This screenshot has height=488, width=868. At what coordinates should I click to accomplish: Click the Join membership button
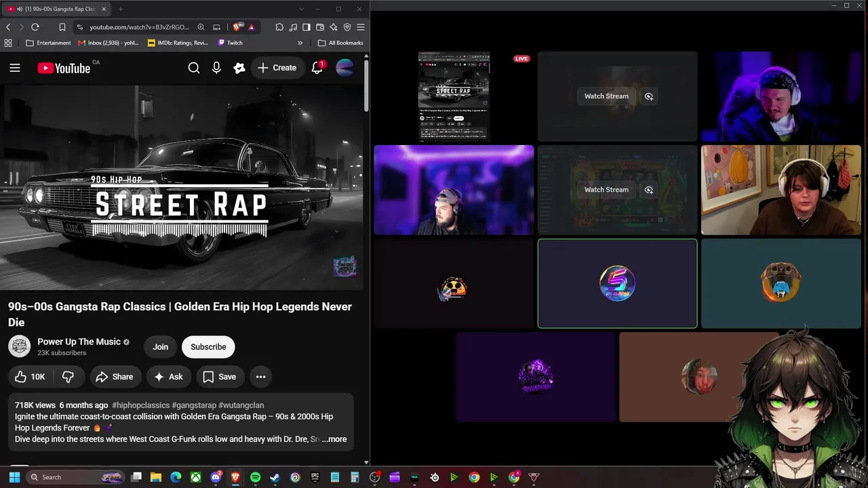pos(161,347)
